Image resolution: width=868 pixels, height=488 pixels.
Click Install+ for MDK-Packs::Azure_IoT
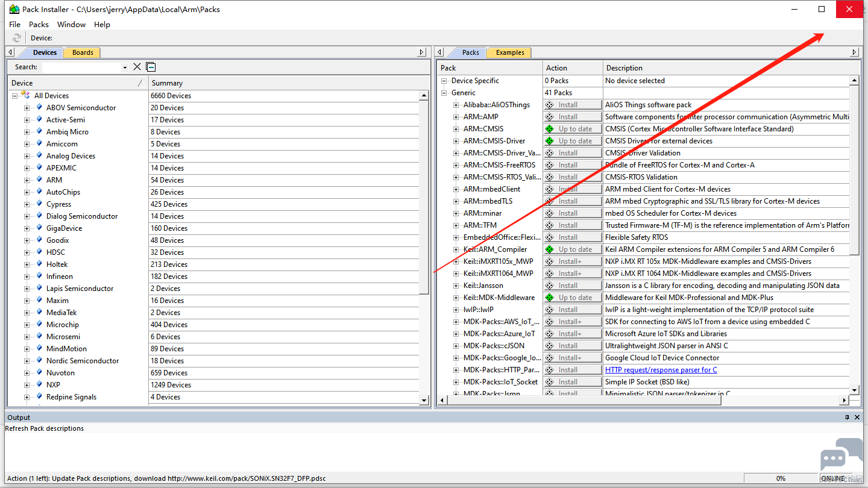click(573, 334)
